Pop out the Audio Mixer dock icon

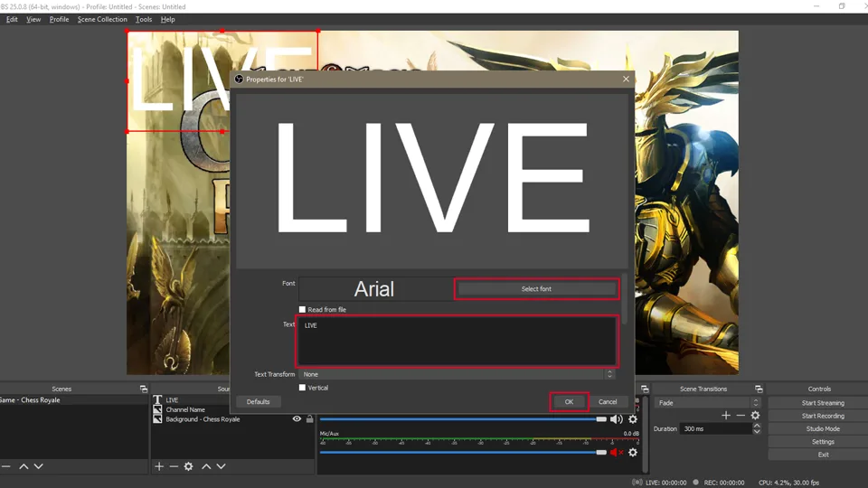point(645,389)
